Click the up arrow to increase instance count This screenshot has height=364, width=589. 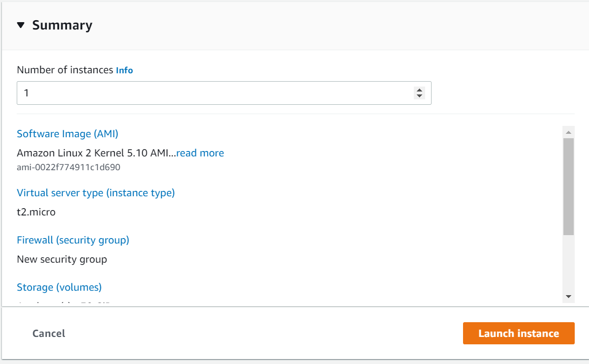(x=419, y=90)
